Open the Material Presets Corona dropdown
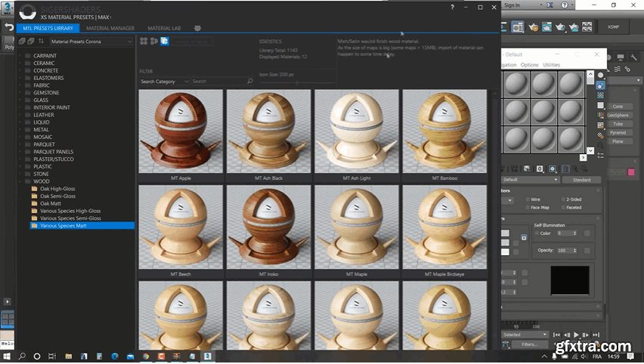This screenshot has height=364, width=644. tap(91, 42)
